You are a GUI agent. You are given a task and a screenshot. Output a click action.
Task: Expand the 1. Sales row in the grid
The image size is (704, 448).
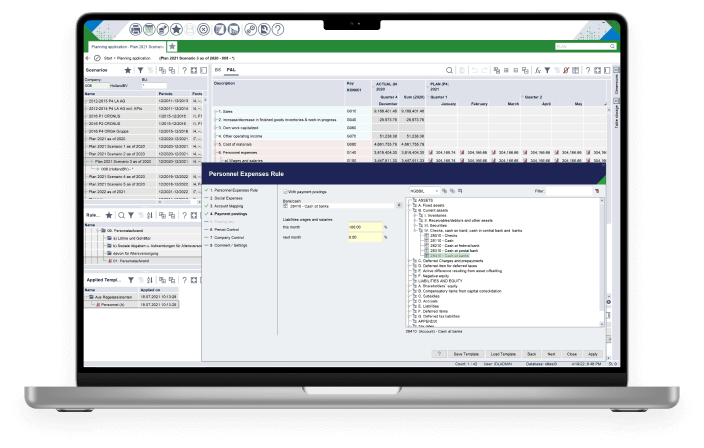coord(216,110)
